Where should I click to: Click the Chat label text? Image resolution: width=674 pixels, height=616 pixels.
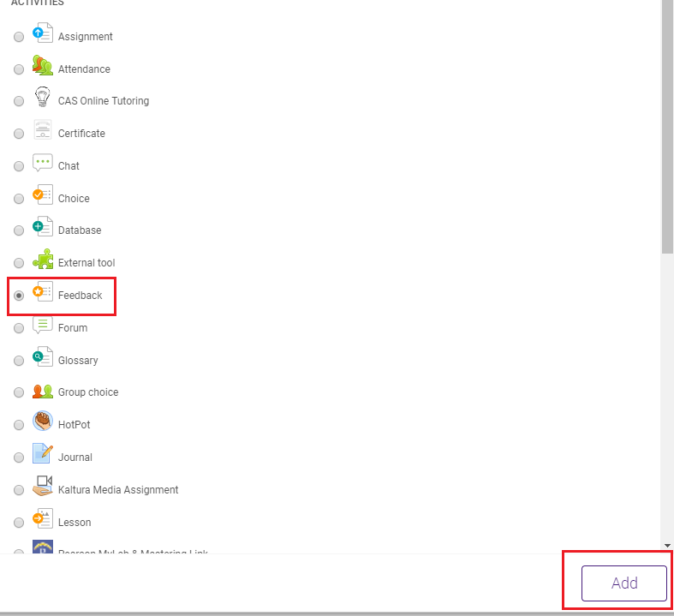pos(69,166)
